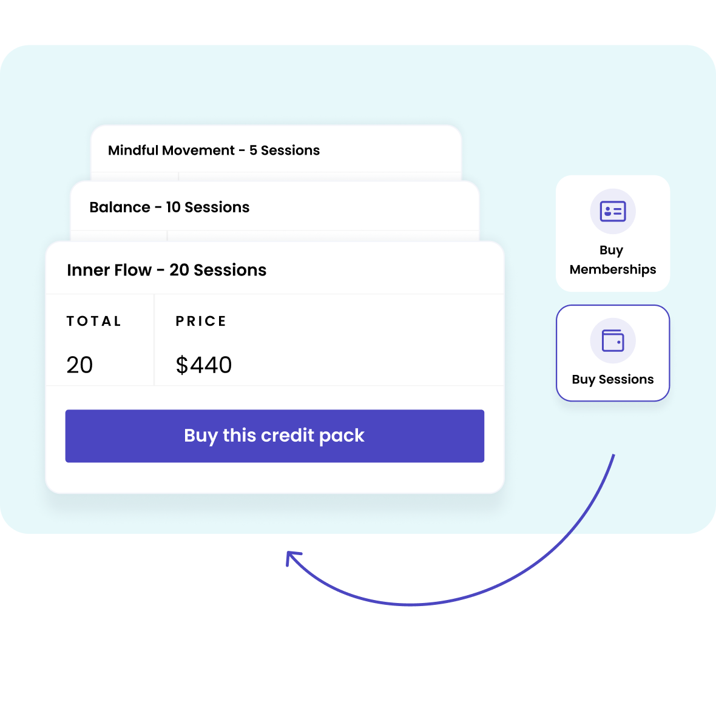
Task: Select the total value 20
Action: pyautogui.click(x=79, y=365)
